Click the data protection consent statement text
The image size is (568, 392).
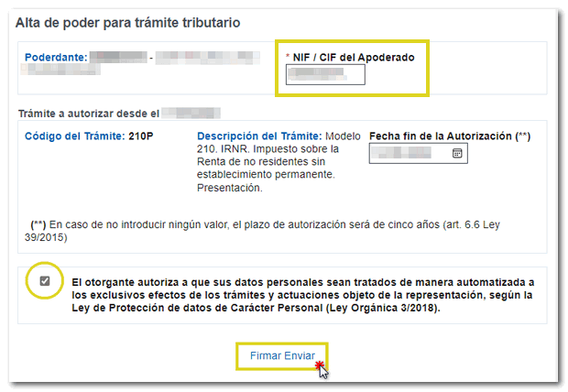click(302, 296)
